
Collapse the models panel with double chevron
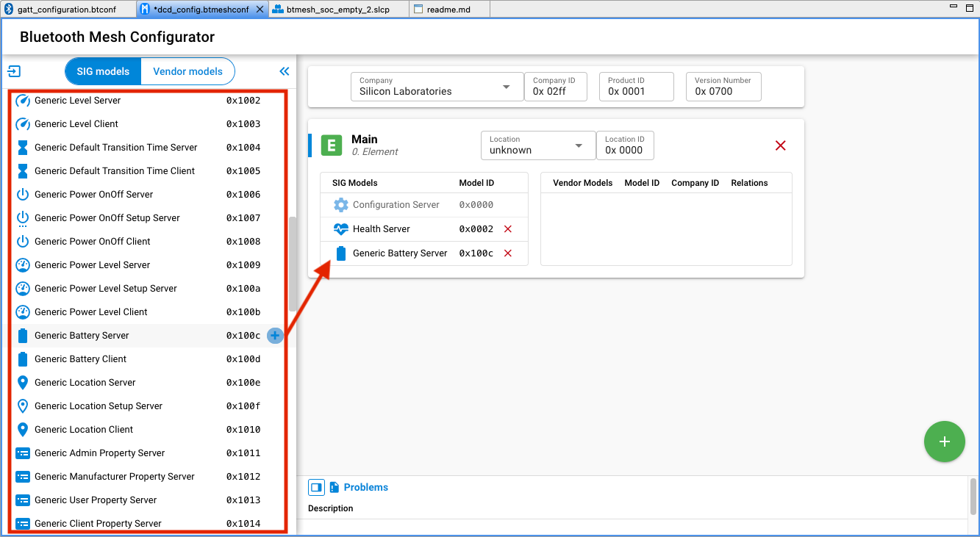click(x=285, y=71)
